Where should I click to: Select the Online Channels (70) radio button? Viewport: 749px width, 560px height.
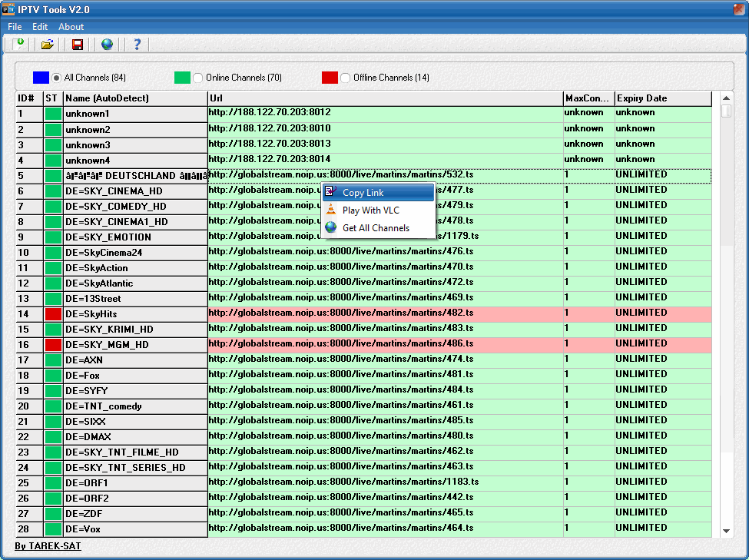point(197,78)
